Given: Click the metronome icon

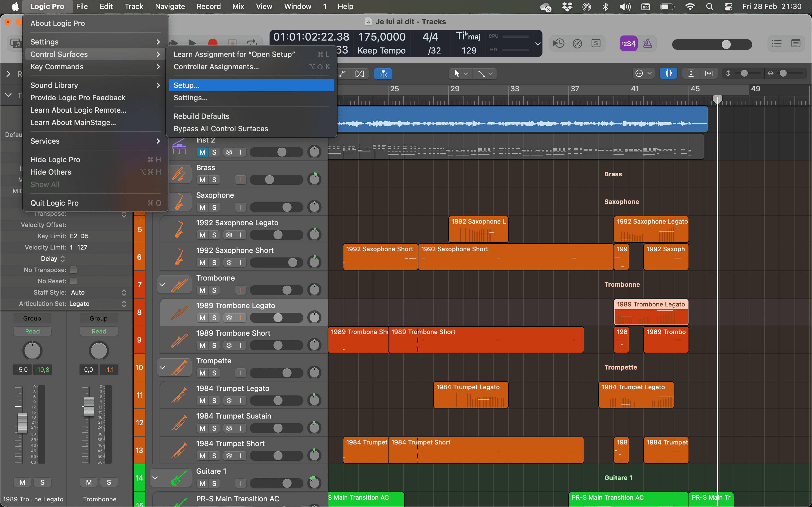Looking at the screenshot, I should pyautogui.click(x=647, y=44).
